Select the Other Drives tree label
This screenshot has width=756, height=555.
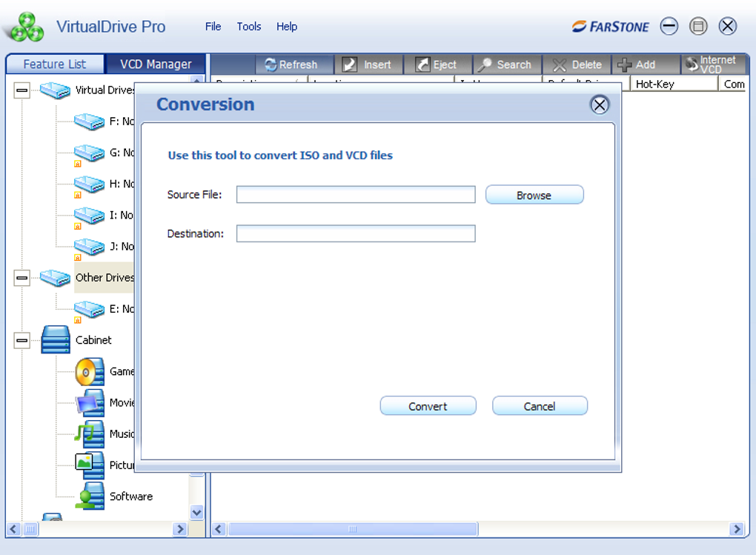[105, 278]
